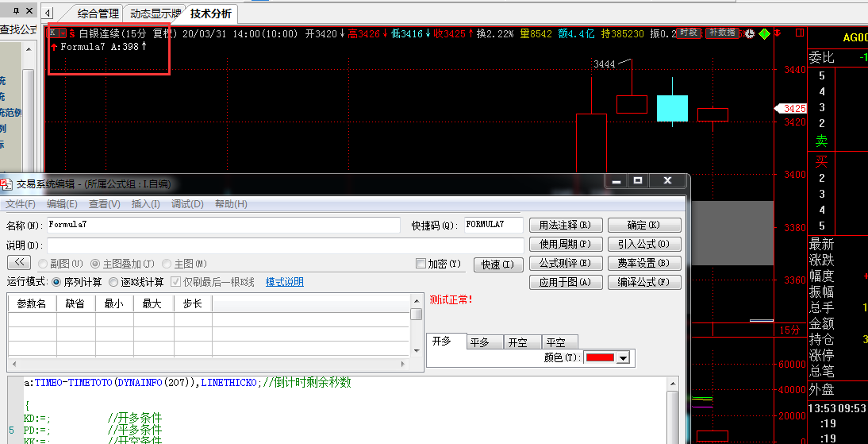Click the red color swatch beside 颜色

[600, 359]
